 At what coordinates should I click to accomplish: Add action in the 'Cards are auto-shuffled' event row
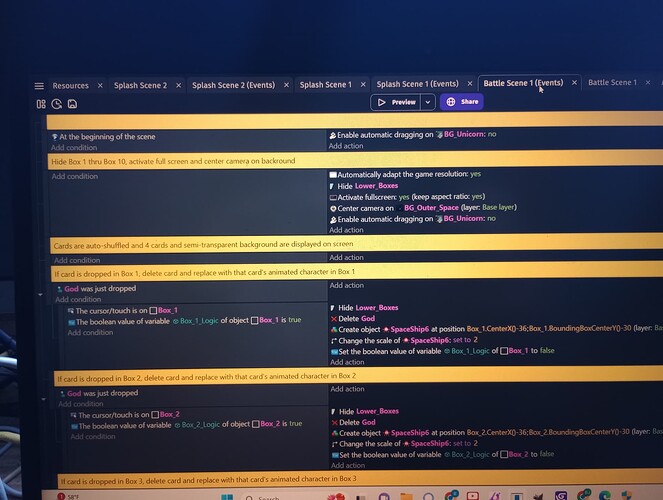click(x=346, y=257)
